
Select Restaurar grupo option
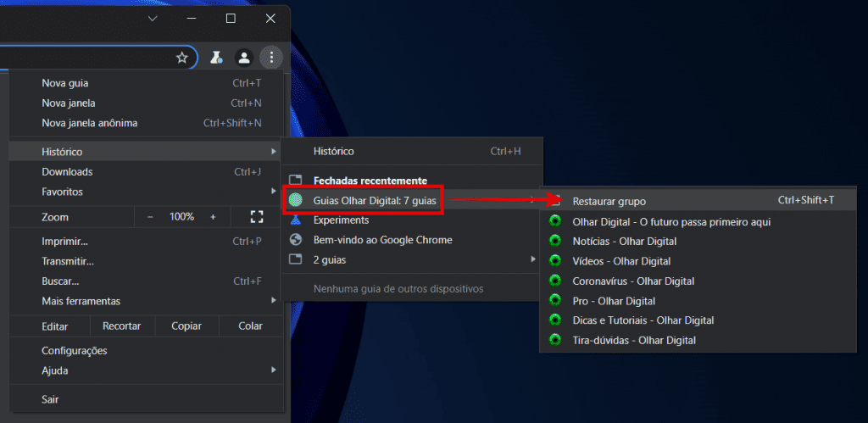[x=698, y=201]
